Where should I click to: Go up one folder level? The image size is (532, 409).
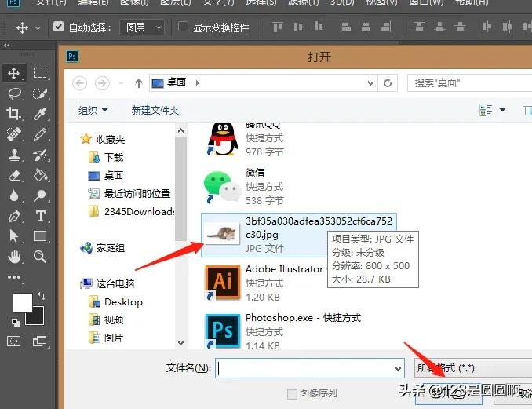138,82
